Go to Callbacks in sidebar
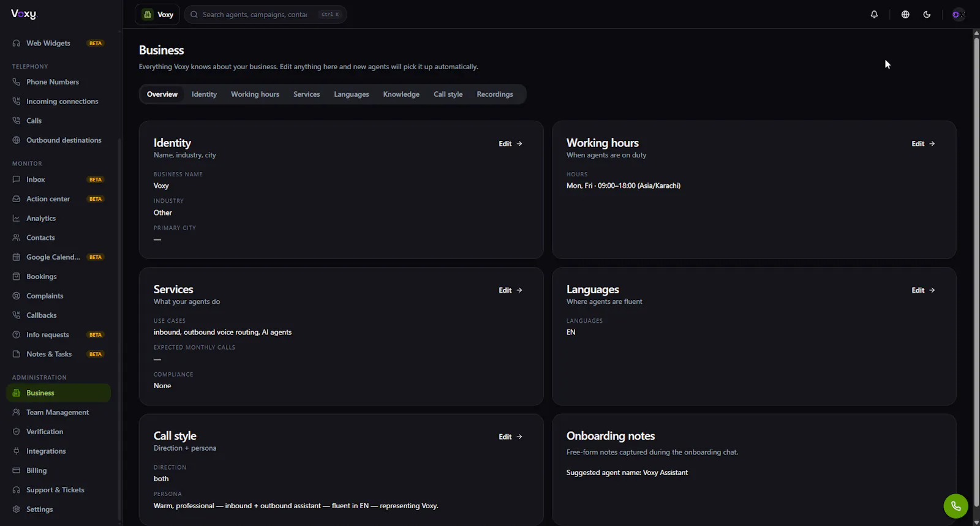This screenshot has width=980, height=526. pyautogui.click(x=58, y=315)
